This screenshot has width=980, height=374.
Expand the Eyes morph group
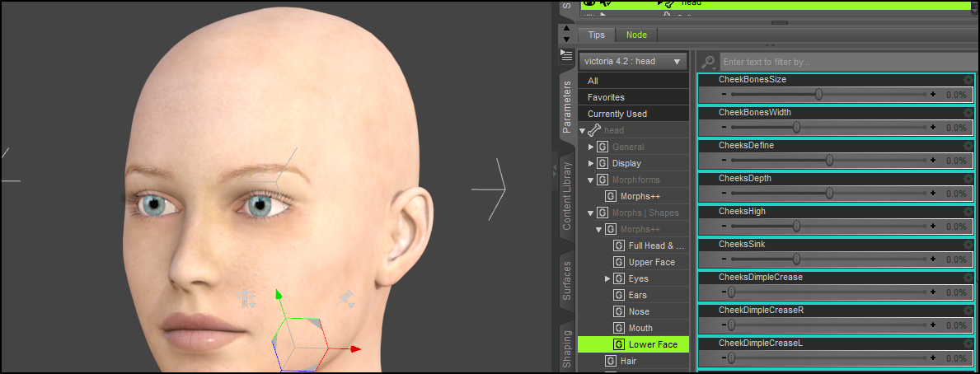[x=607, y=279]
